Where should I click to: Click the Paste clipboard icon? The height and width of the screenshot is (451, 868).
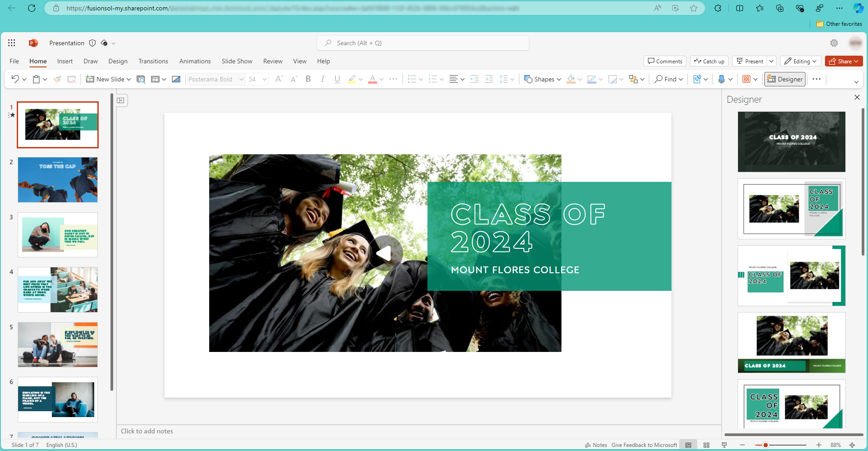coord(36,79)
